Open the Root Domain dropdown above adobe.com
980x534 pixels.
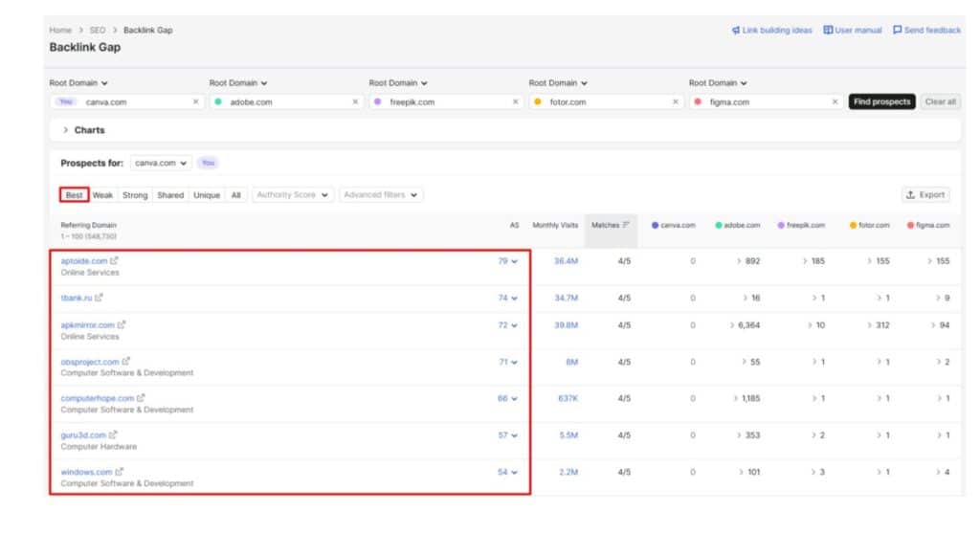[238, 83]
